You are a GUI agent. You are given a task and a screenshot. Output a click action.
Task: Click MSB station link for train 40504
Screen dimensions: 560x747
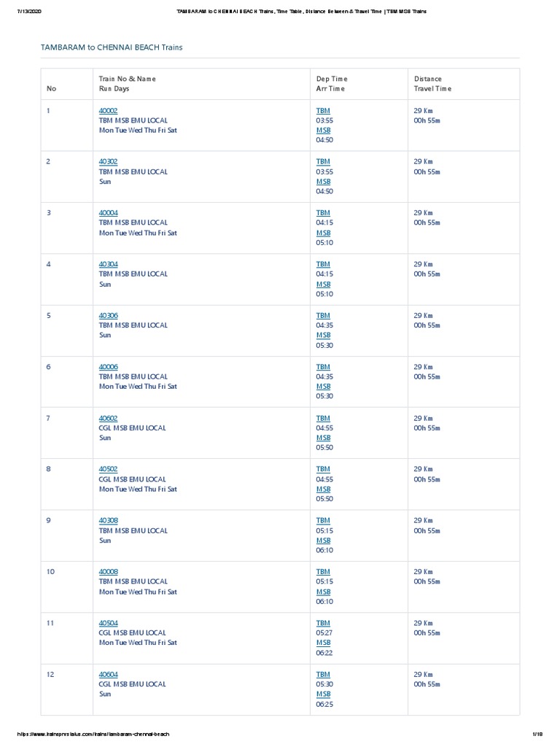point(323,643)
